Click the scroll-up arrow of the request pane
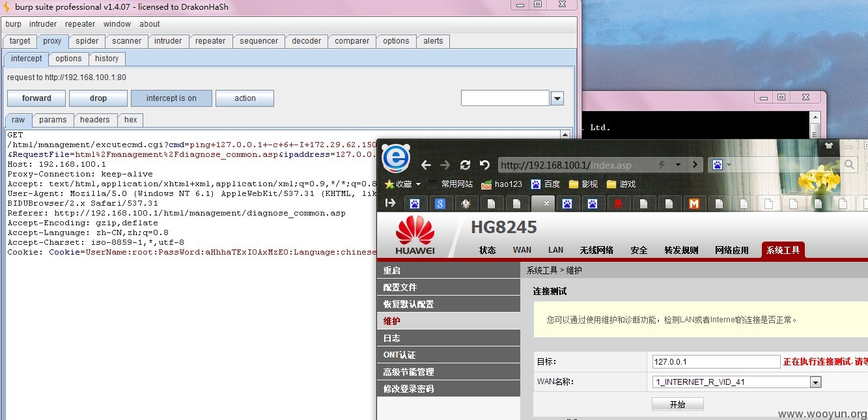Screen dimensions: 868x420 (x=564, y=135)
